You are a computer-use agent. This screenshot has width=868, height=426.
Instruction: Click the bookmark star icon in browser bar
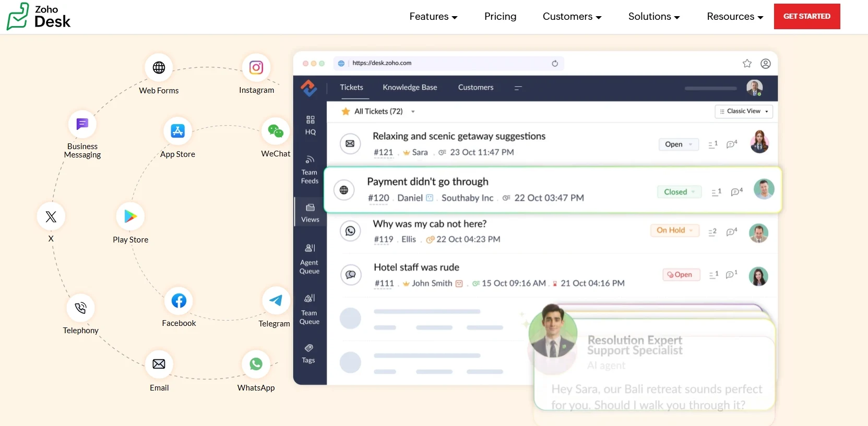(747, 64)
